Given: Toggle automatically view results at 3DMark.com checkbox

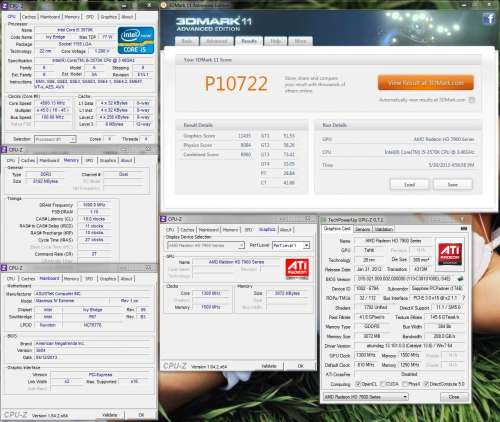Looking at the screenshot, I should (x=472, y=100).
